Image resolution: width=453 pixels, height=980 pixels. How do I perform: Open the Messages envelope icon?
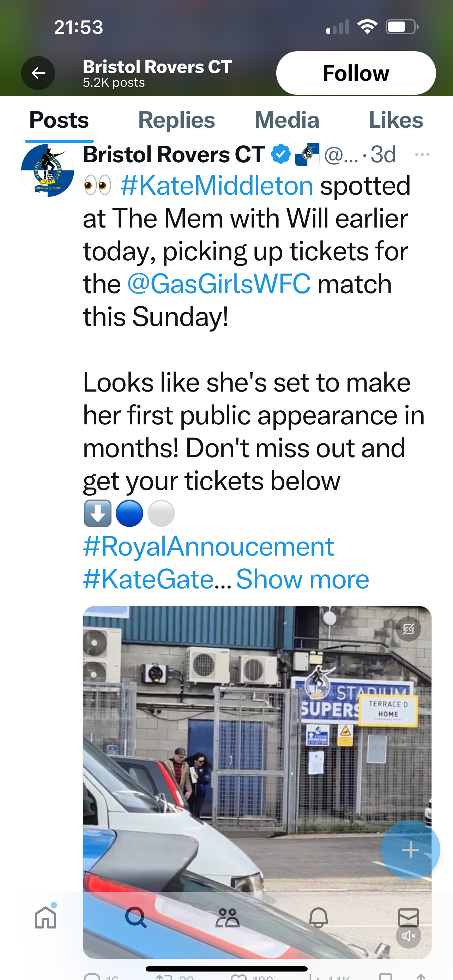408,918
